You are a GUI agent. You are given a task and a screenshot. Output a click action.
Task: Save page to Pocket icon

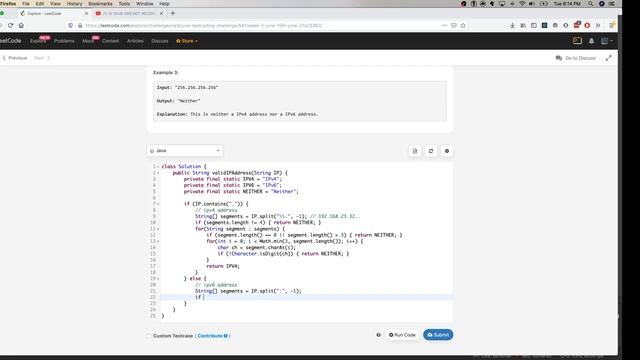454,25
